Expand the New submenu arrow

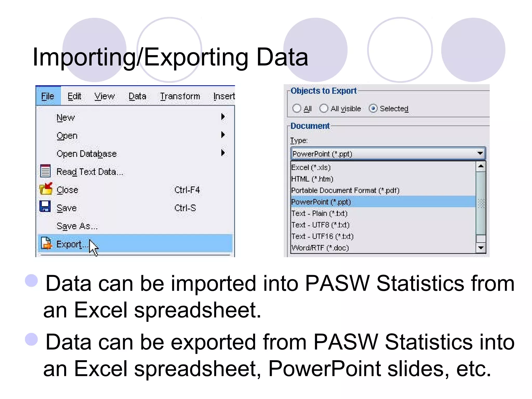223,117
